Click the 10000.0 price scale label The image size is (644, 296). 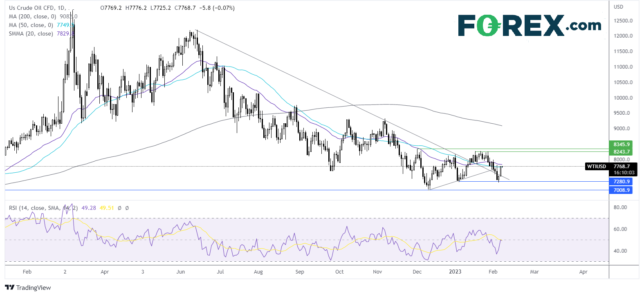click(623, 98)
